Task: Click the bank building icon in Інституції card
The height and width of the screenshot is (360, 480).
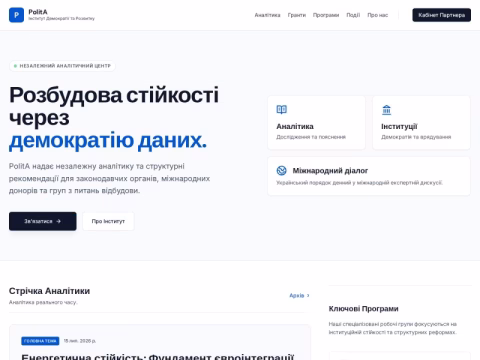Action: pyautogui.click(x=386, y=110)
